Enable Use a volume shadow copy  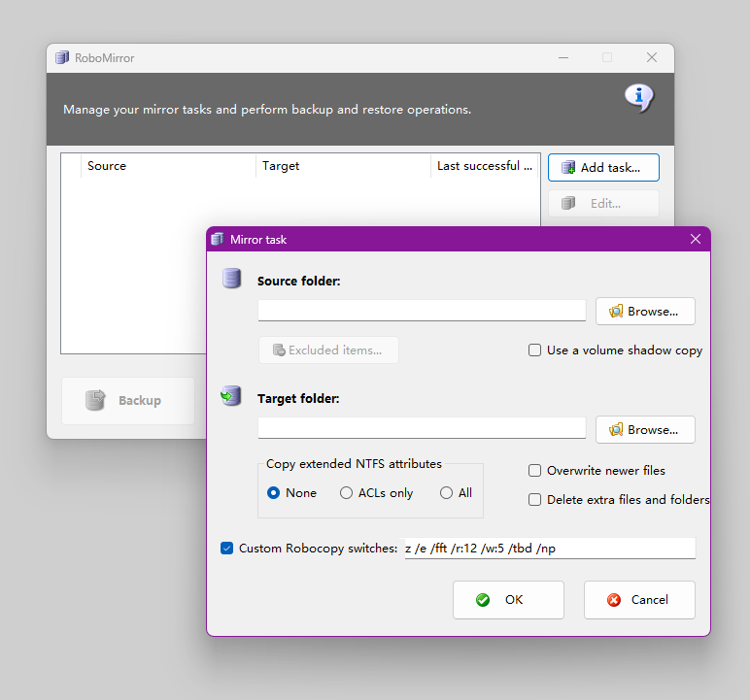535,350
